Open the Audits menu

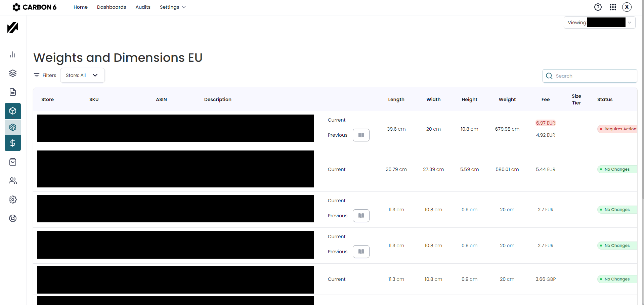coord(143,7)
